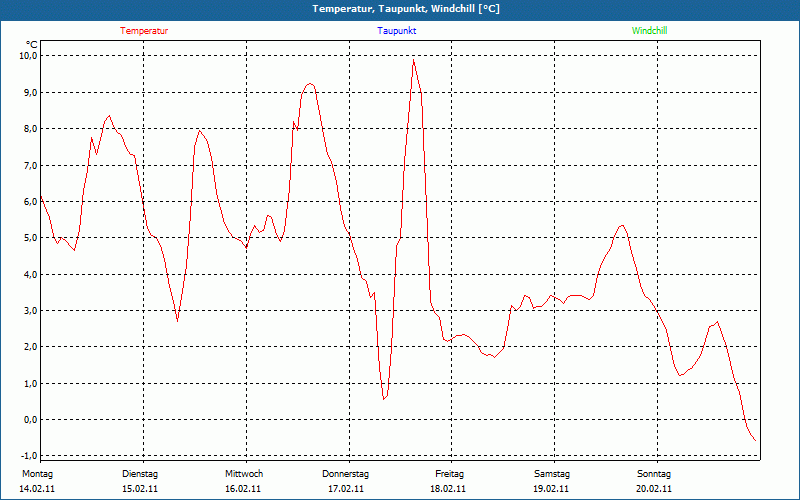Select the °C unit label on the y-axis
The height and width of the screenshot is (500, 800).
tap(32, 44)
